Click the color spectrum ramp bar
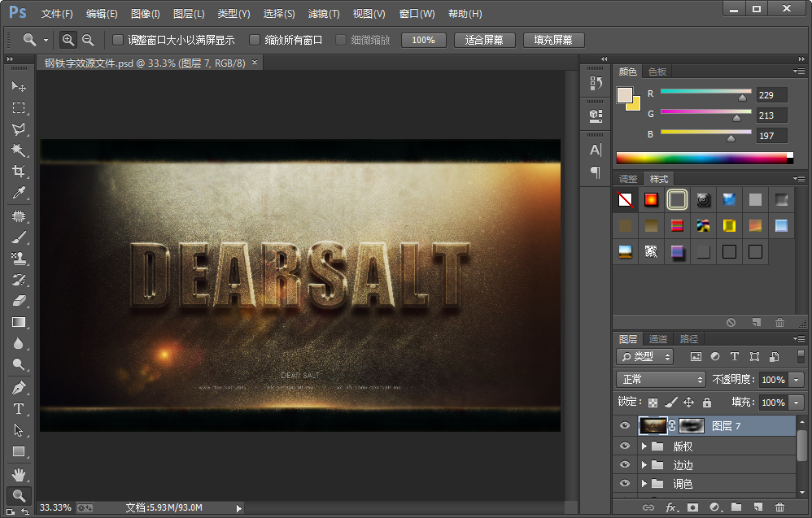The height and width of the screenshot is (518, 812). click(x=701, y=158)
